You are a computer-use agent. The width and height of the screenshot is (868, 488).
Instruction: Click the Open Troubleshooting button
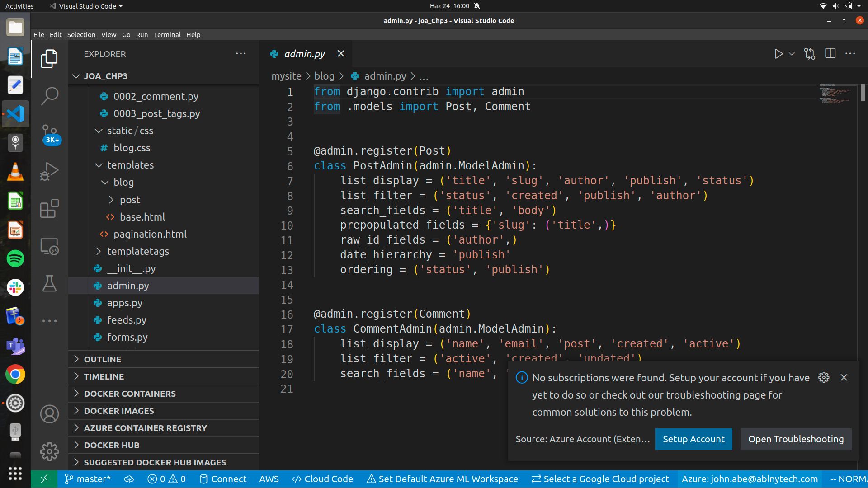pyautogui.click(x=795, y=439)
